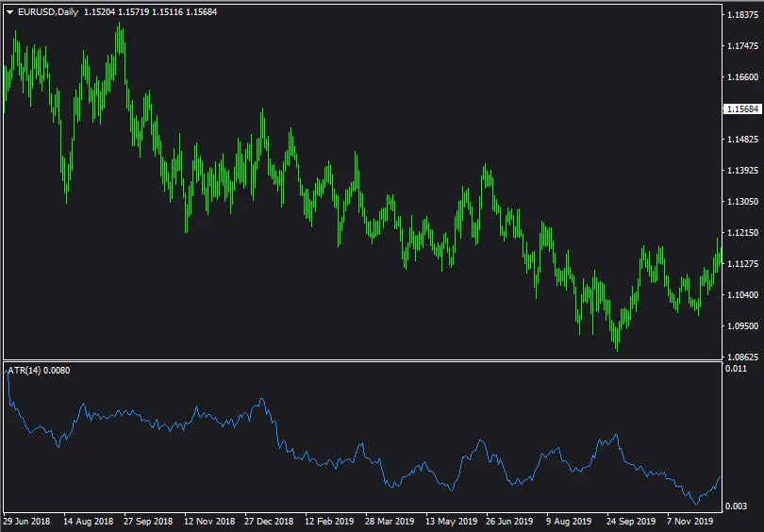Click the 1.09500 price scale value
The height and width of the screenshot is (532, 764).
click(x=742, y=326)
